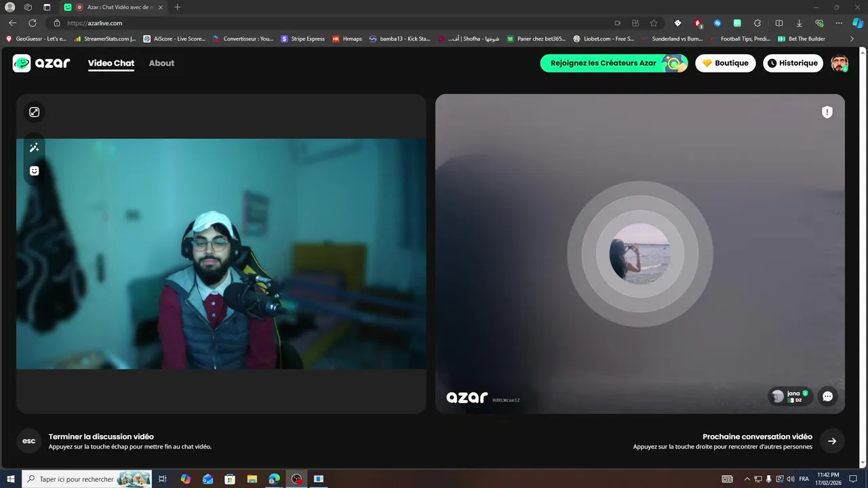Open the vertical tabs actions icon
Image resolution: width=868 pixels, height=488 pixels.
point(47,7)
